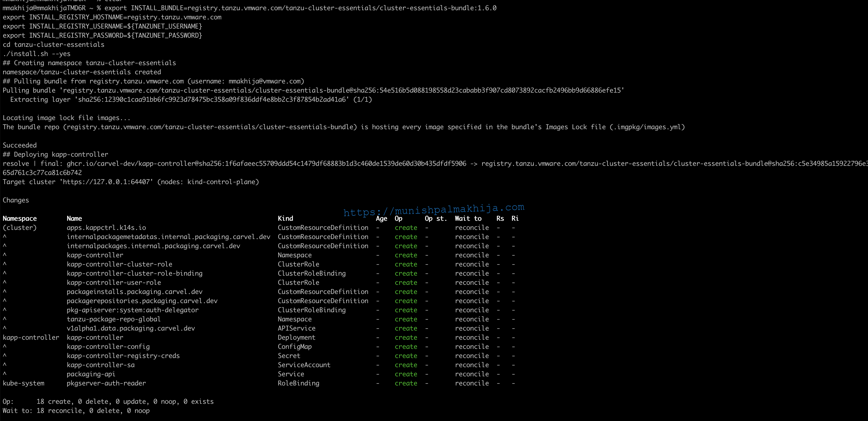The height and width of the screenshot is (421, 868).
Task: Click the 'Name' column header
Action: pyautogui.click(x=74, y=218)
